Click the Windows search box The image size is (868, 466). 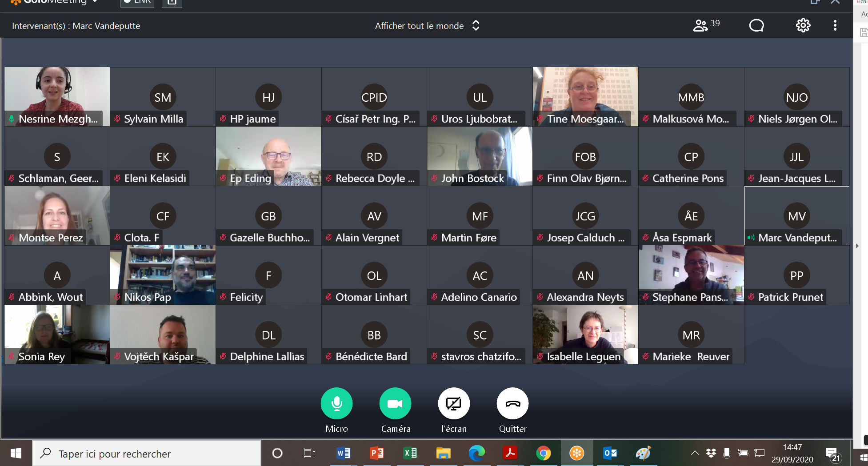coord(147,454)
